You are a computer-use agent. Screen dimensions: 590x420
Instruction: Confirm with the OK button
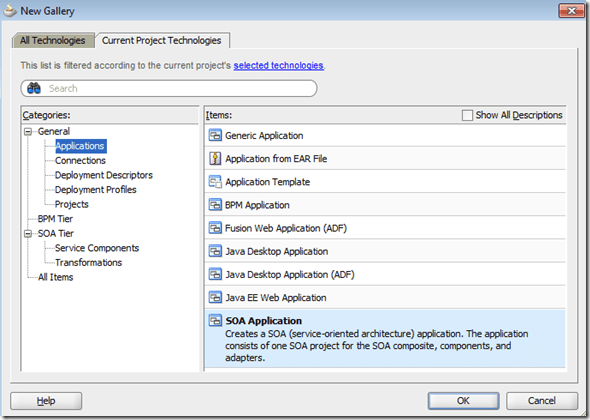(463, 401)
